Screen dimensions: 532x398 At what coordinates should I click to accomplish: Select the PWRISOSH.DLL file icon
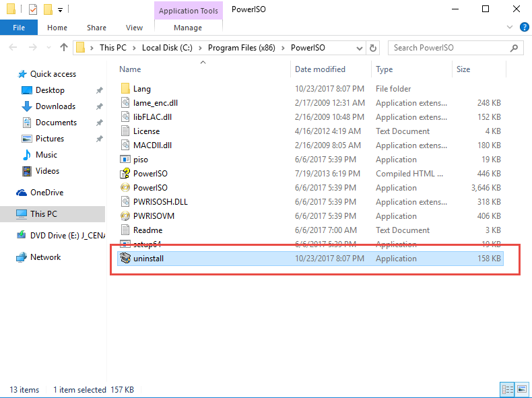(x=125, y=202)
